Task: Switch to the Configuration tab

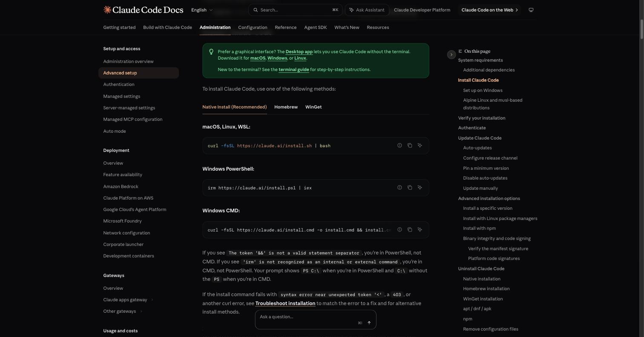Action: pos(253,27)
